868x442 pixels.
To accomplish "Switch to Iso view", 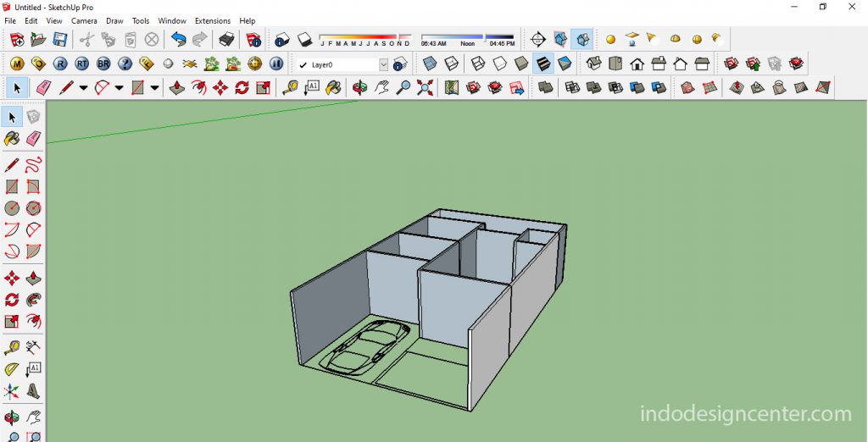I will click(x=593, y=64).
